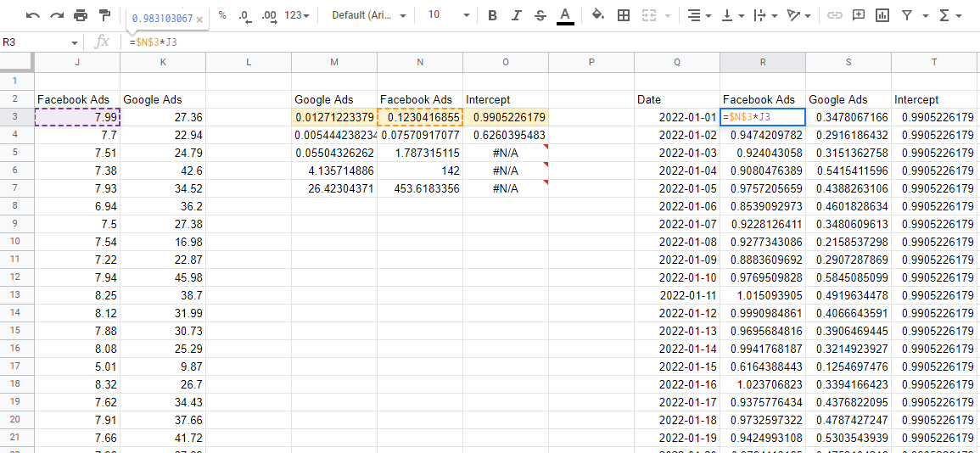Select the Paint format tool
Image resolution: width=980 pixels, height=453 pixels.
[104, 15]
